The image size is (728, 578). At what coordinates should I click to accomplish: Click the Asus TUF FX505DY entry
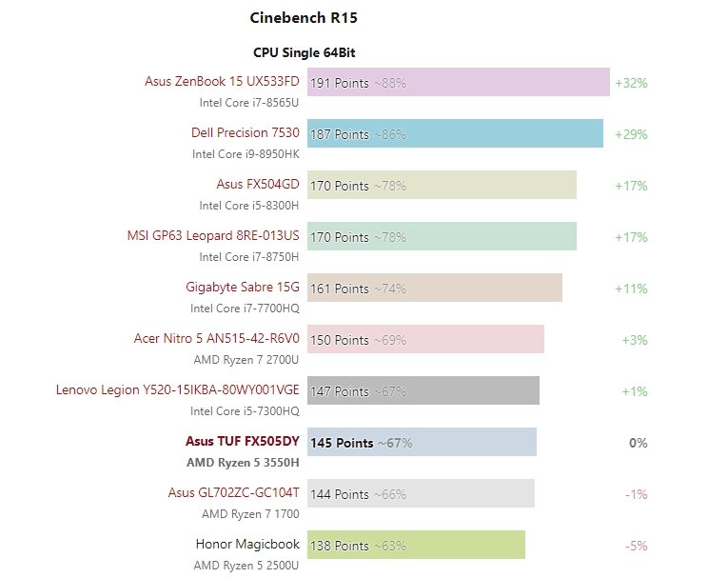[242, 441]
